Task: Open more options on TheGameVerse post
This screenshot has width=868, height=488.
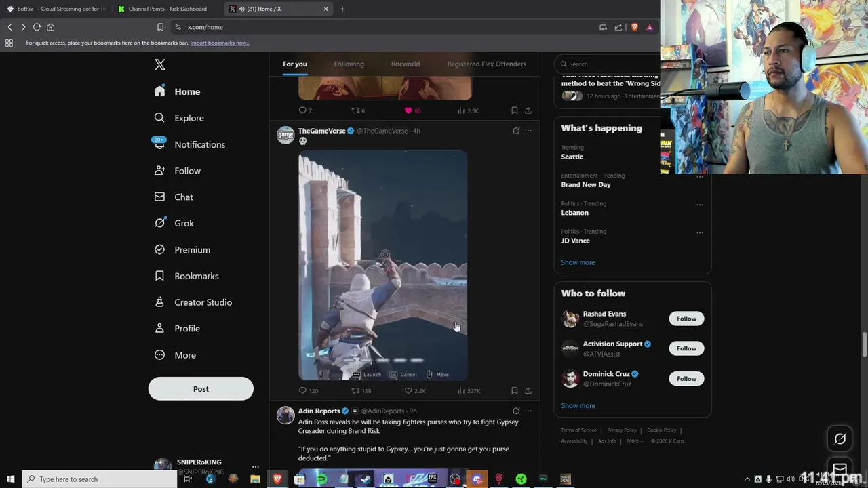Action: [x=528, y=131]
